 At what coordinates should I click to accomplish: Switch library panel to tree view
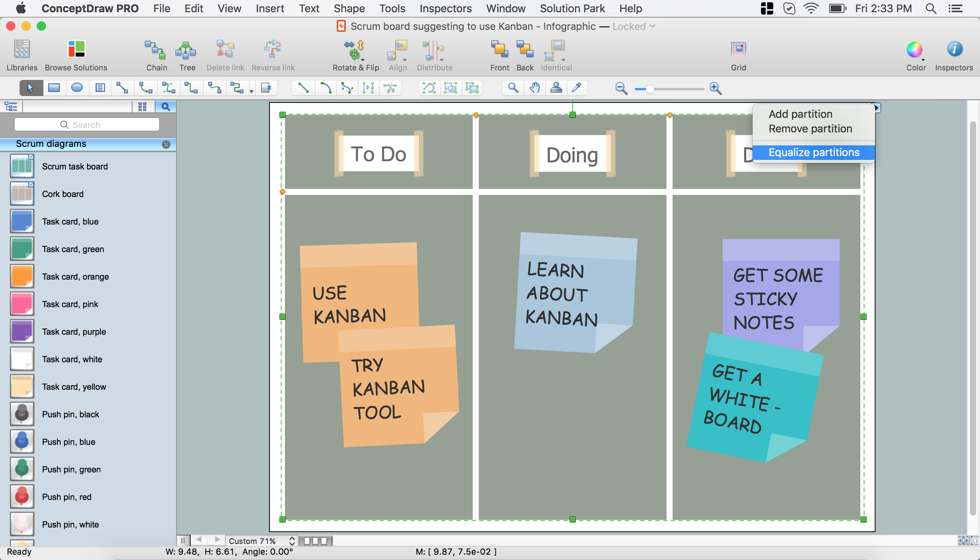(11, 107)
